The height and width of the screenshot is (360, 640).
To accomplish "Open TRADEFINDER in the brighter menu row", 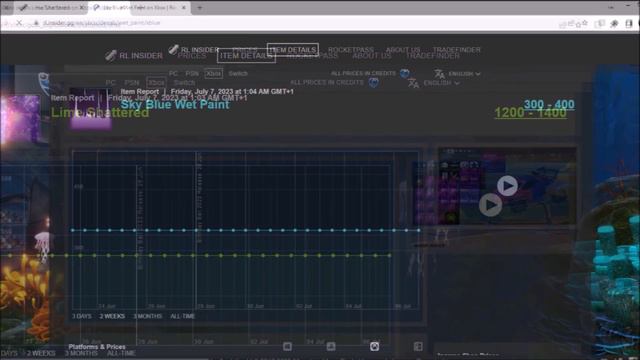I will (x=457, y=50).
